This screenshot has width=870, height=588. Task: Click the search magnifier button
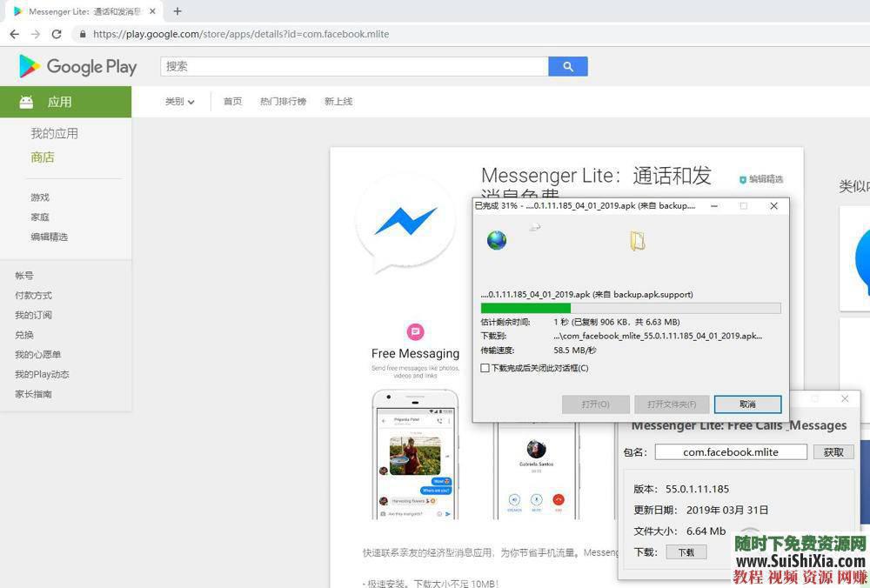click(567, 66)
